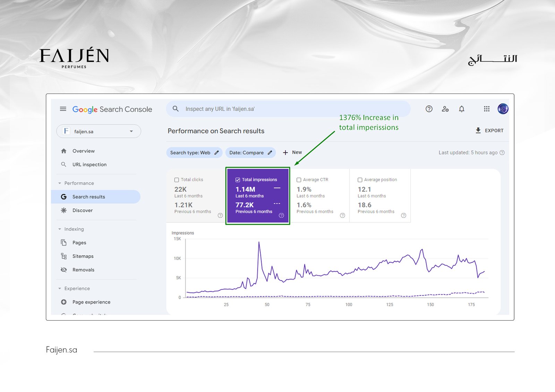The height and width of the screenshot is (392, 555).
Task: Open the faijen.sa property dropdown
Action: pos(99,131)
